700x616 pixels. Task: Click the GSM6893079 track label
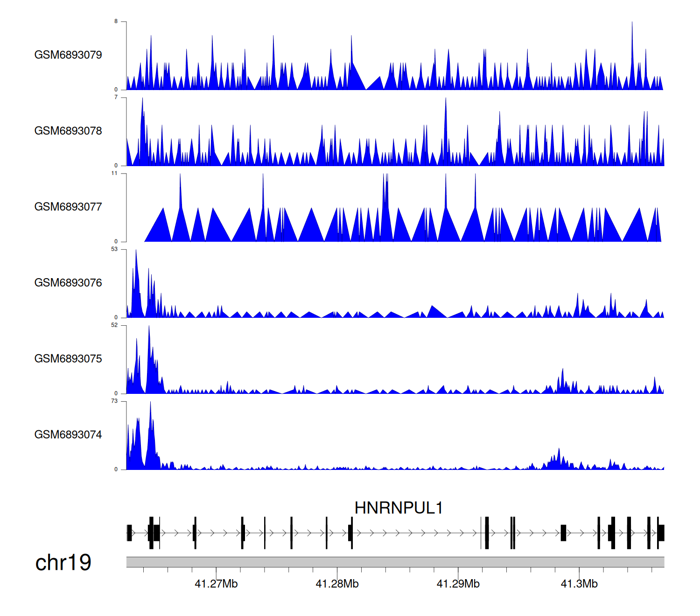point(68,55)
